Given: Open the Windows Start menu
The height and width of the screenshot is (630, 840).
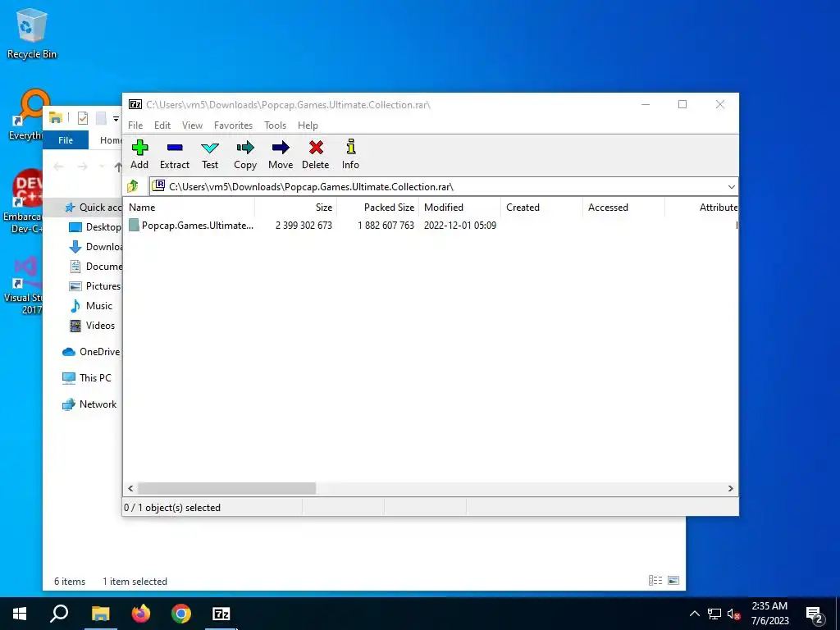Looking at the screenshot, I should coord(20,614).
